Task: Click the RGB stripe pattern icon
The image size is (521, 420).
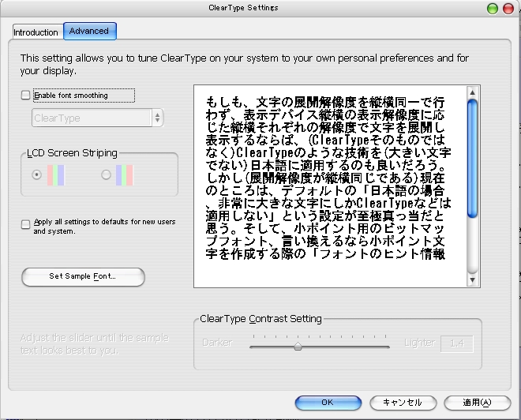Action: (x=54, y=175)
